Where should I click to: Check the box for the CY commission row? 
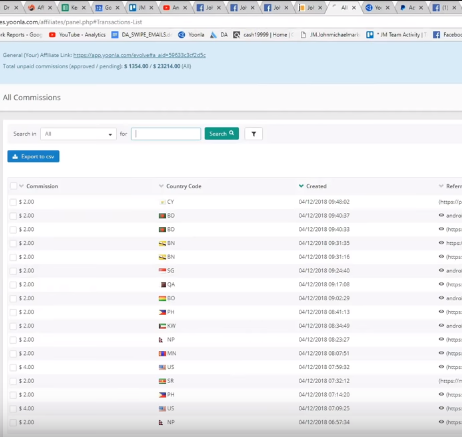[x=13, y=202]
